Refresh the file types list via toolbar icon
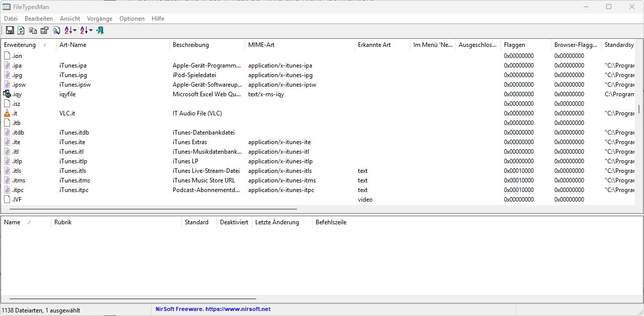Image resolution: width=644 pixels, height=316 pixels. (21, 30)
